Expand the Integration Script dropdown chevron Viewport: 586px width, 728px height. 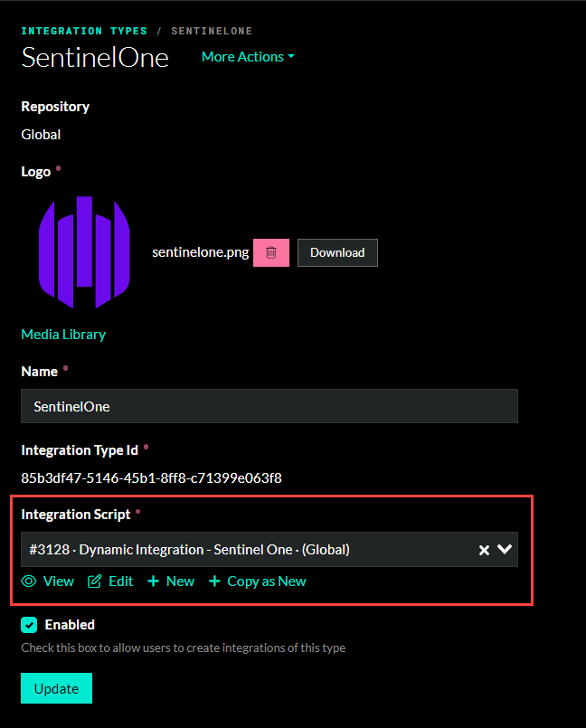[x=505, y=549]
